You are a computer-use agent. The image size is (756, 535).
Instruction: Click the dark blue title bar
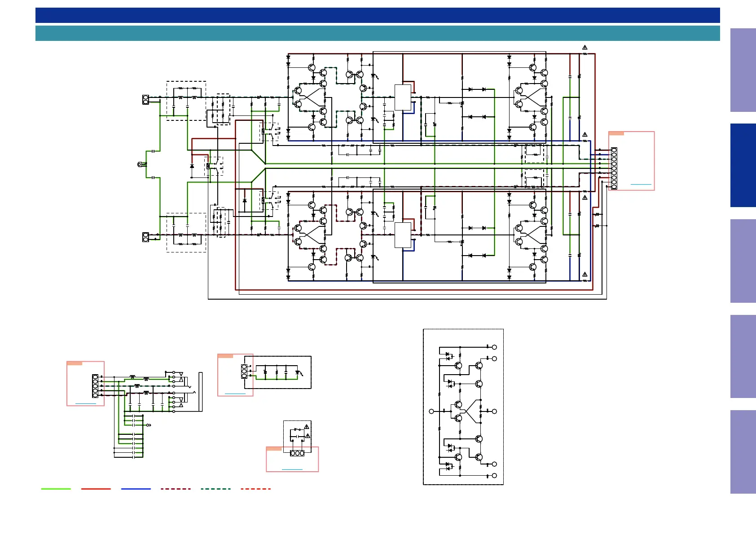tap(378, 15)
